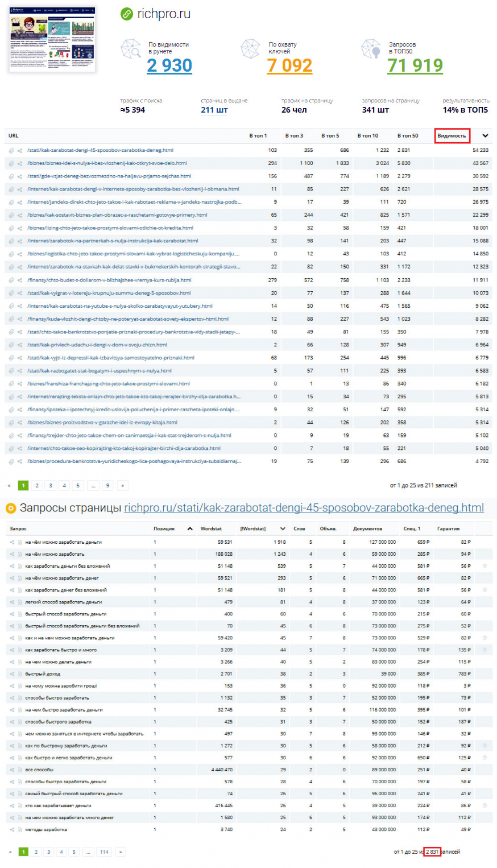Click the paperclip icon for /stati/gde-vzjat-deneg row
This screenshot has width=497, height=868.
[x=11, y=176]
